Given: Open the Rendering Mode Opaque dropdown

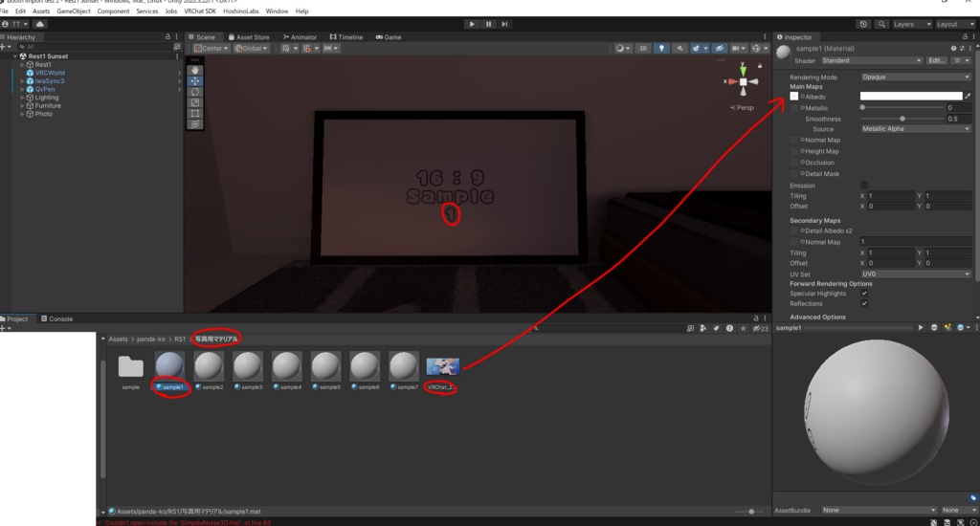Looking at the screenshot, I should point(916,77).
